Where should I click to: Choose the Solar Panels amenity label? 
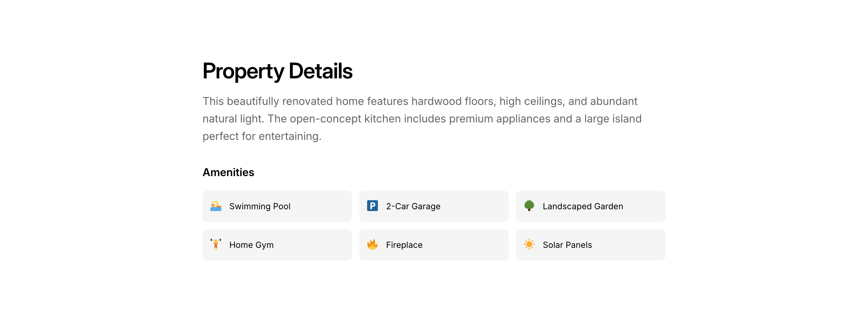click(x=567, y=245)
